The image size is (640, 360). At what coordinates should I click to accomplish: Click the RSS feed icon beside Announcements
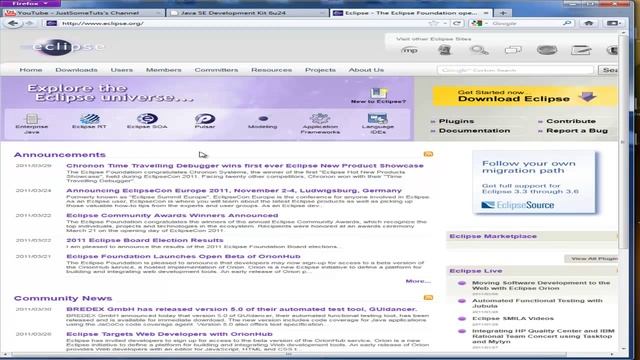click(x=428, y=154)
